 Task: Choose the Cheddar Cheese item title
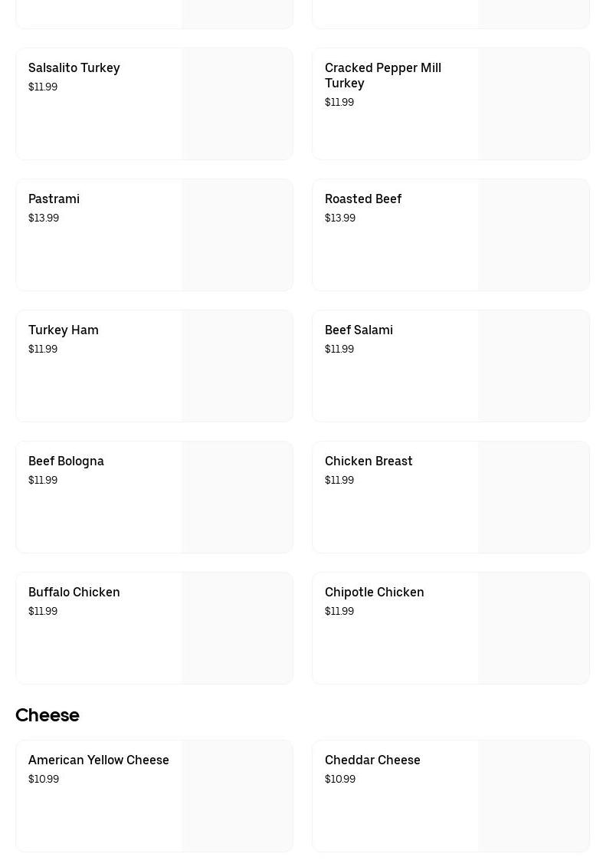(372, 760)
